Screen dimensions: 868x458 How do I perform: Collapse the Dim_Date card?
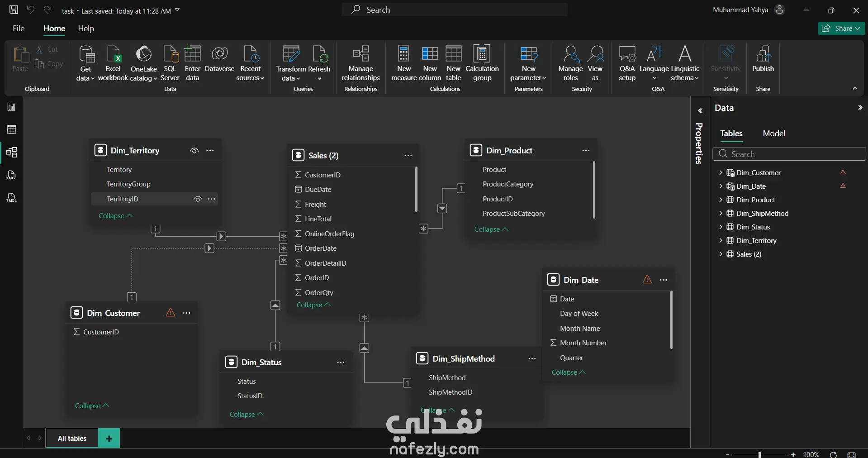pos(569,372)
